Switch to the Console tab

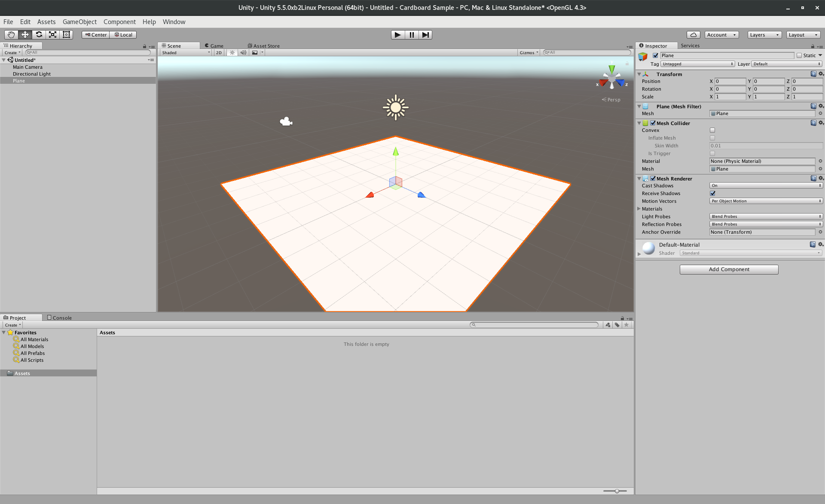[x=59, y=318]
